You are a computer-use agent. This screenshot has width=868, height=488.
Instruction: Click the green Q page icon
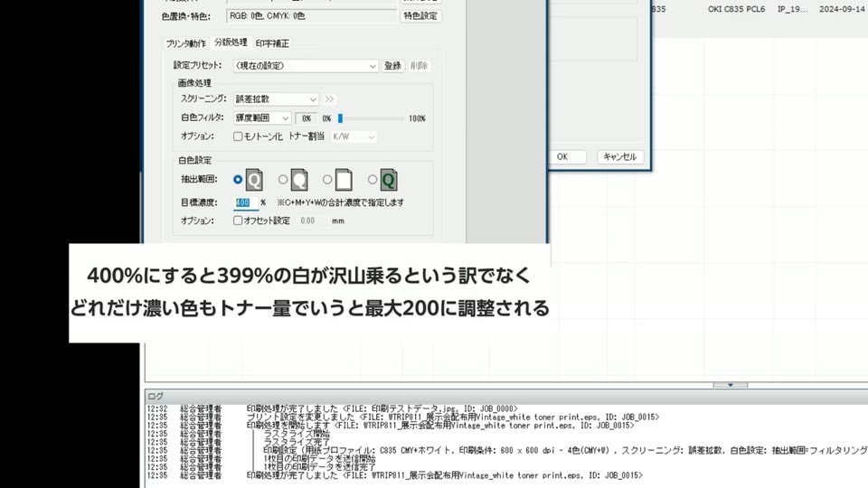(x=389, y=179)
